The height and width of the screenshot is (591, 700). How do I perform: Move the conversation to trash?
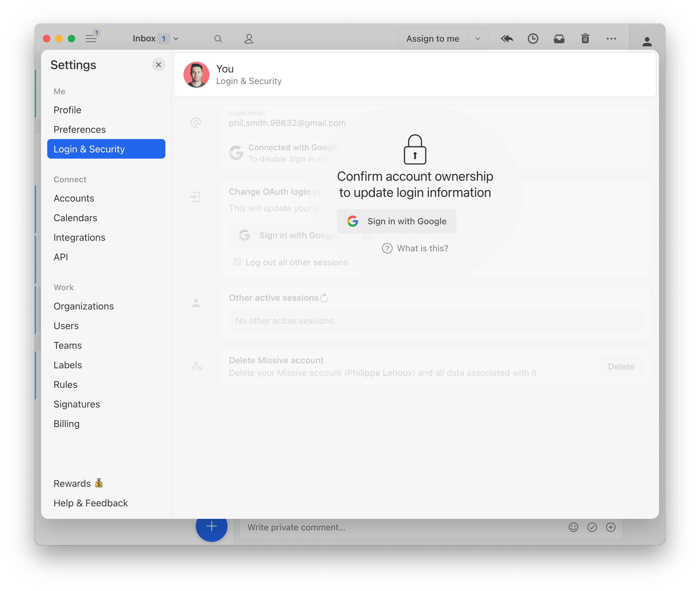click(x=585, y=38)
